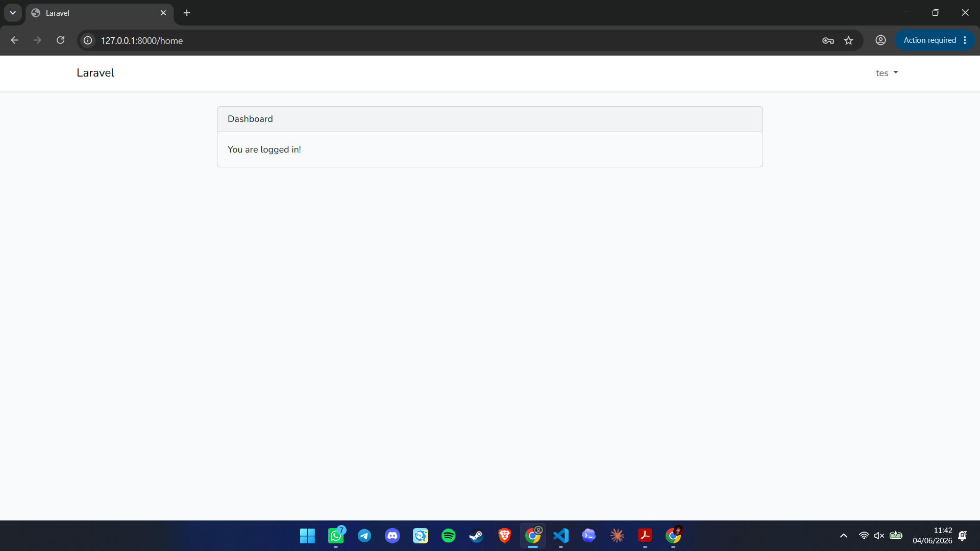Bookmark this page with the star
This screenshot has width=980, height=551.
point(848,40)
